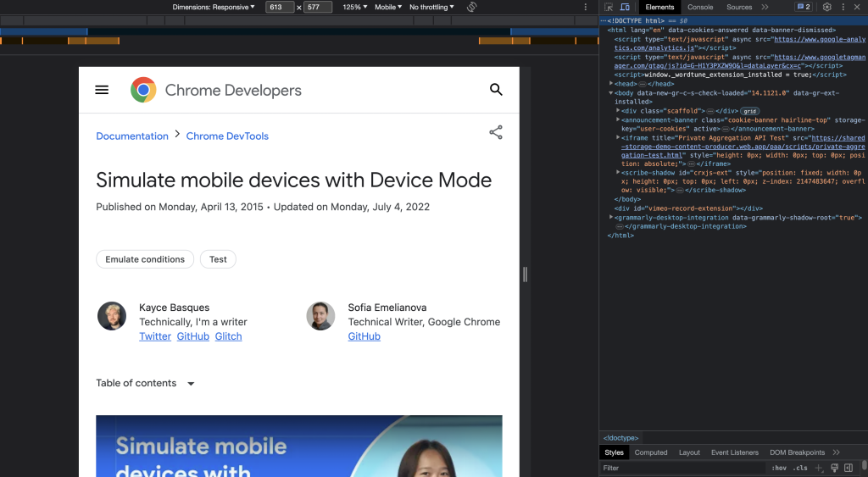Expand the Table of contents
The height and width of the screenshot is (477, 868).
coord(145,383)
